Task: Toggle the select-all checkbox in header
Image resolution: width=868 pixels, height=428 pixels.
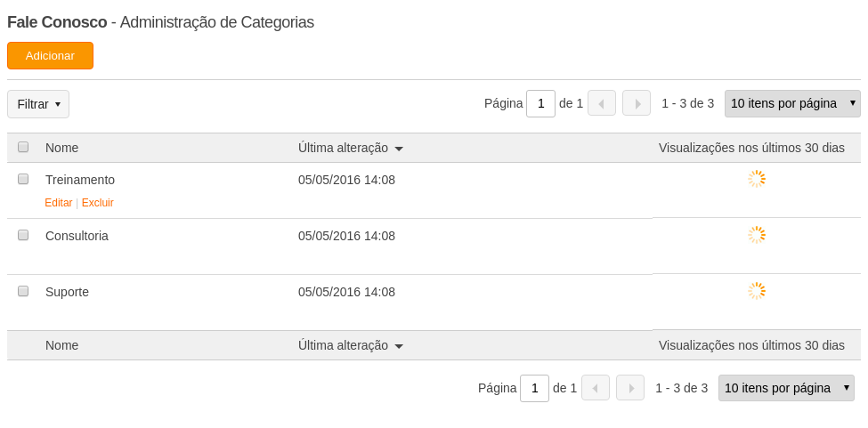Action: point(23,147)
